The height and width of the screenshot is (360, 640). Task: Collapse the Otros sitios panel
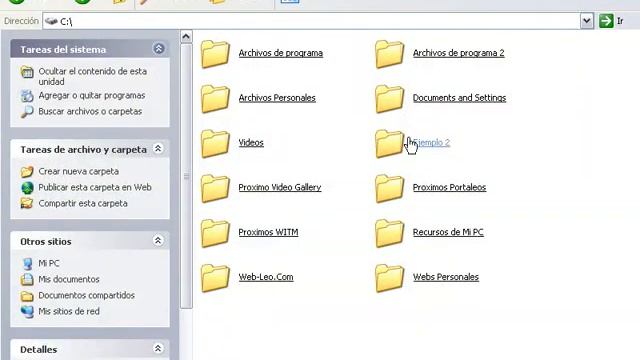pos(158,240)
